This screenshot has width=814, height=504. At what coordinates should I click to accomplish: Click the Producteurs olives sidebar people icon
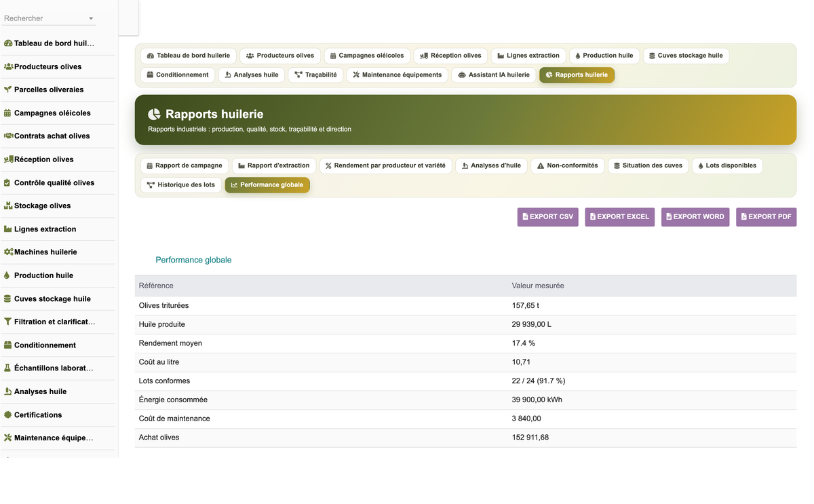(8, 66)
